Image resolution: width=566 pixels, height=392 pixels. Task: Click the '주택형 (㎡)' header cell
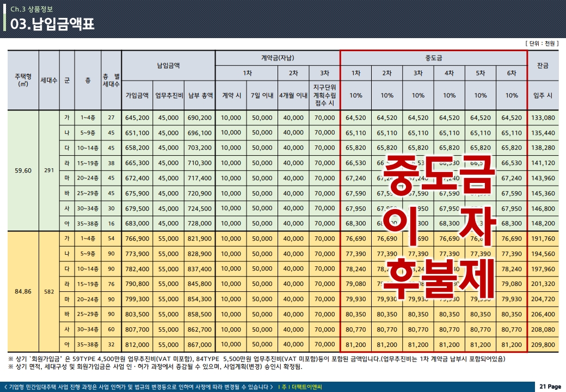point(23,80)
